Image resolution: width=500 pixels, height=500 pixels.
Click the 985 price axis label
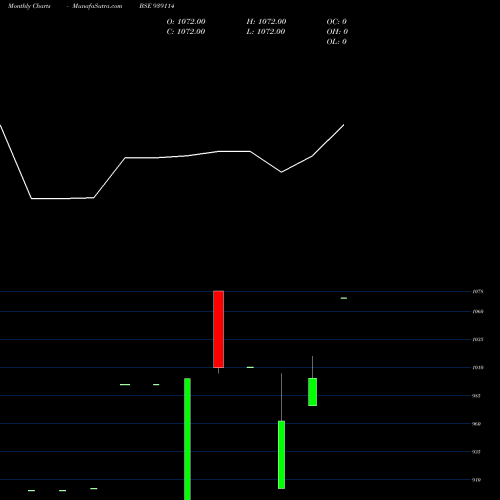point(477,396)
